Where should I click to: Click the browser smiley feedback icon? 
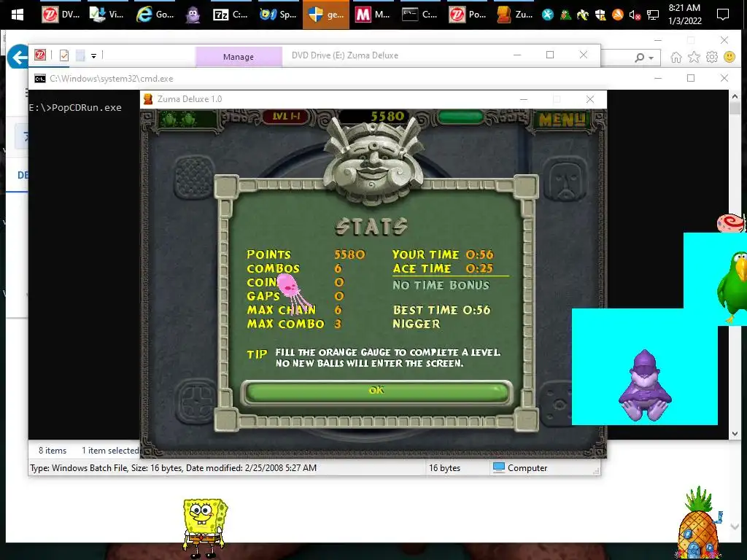[729, 57]
